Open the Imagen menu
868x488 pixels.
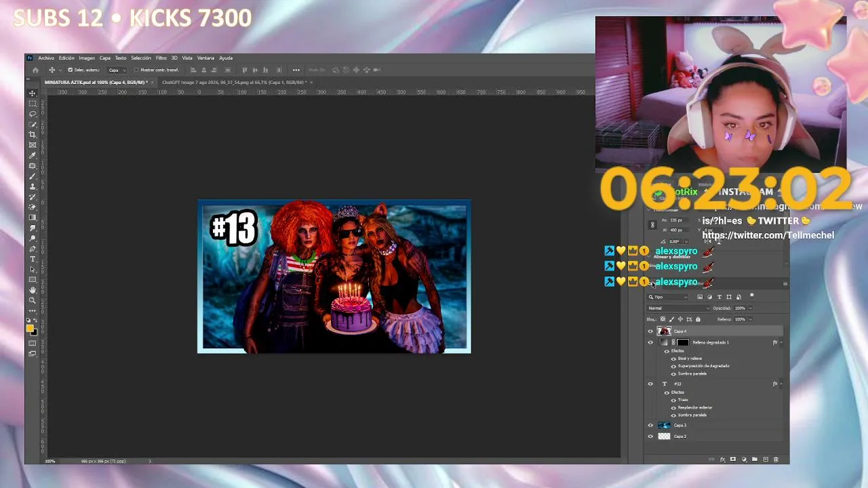tap(87, 58)
